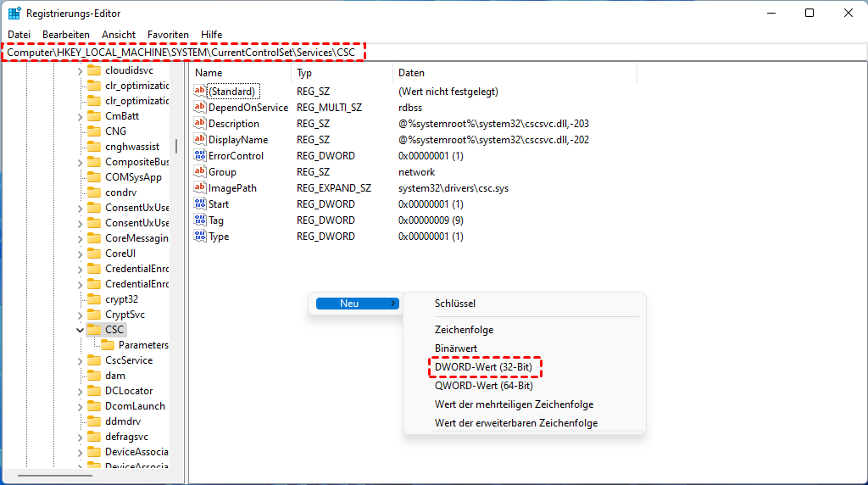Click the CryptSvc folder icon in tree
This screenshot has width=868, height=485.
click(x=94, y=315)
